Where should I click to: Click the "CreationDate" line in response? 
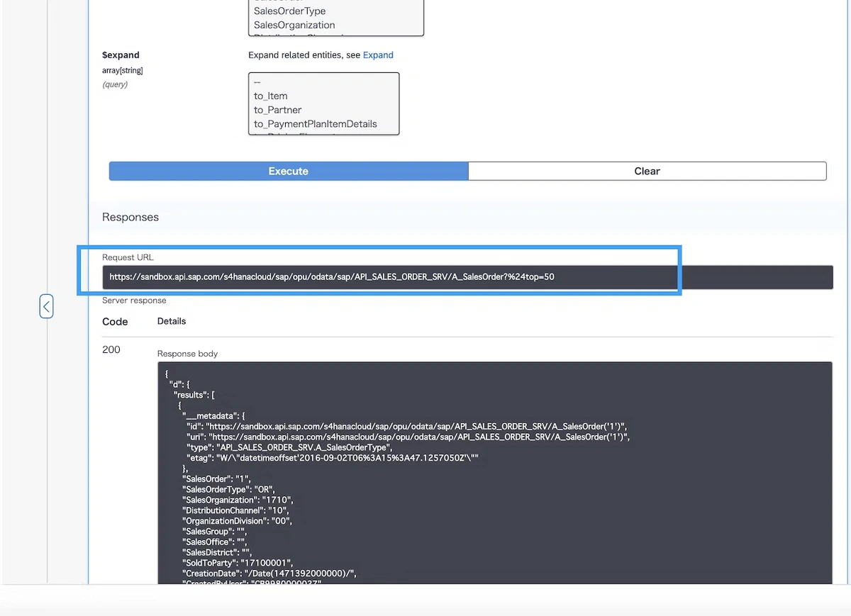[x=269, y=573]
